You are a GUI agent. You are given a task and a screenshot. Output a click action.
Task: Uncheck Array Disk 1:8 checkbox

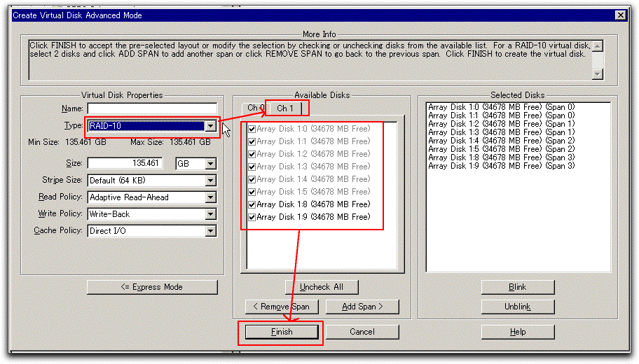tap(252, 204)
